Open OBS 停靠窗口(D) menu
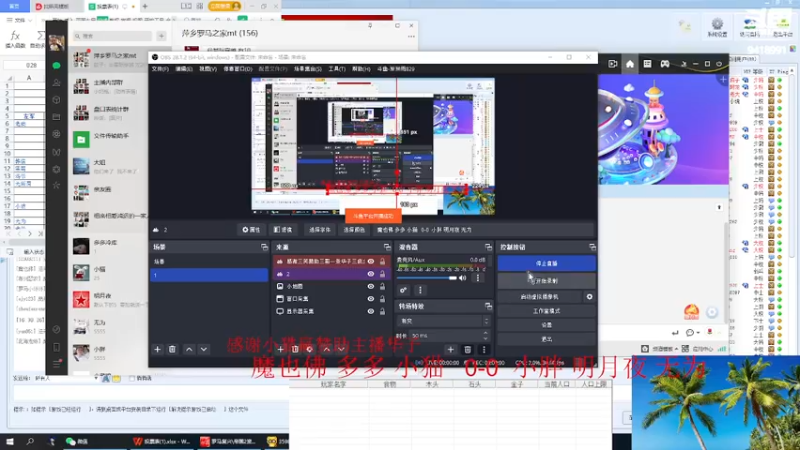800x450 pixels. [x=238, y=69]
